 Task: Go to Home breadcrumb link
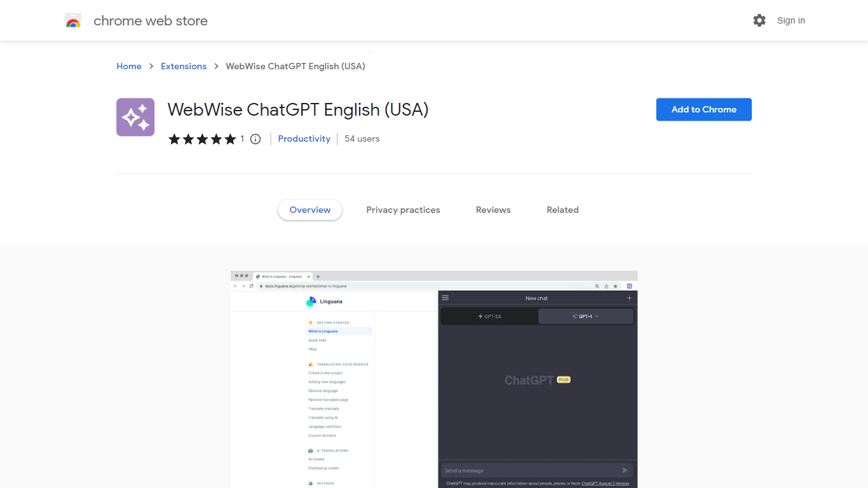129,66
